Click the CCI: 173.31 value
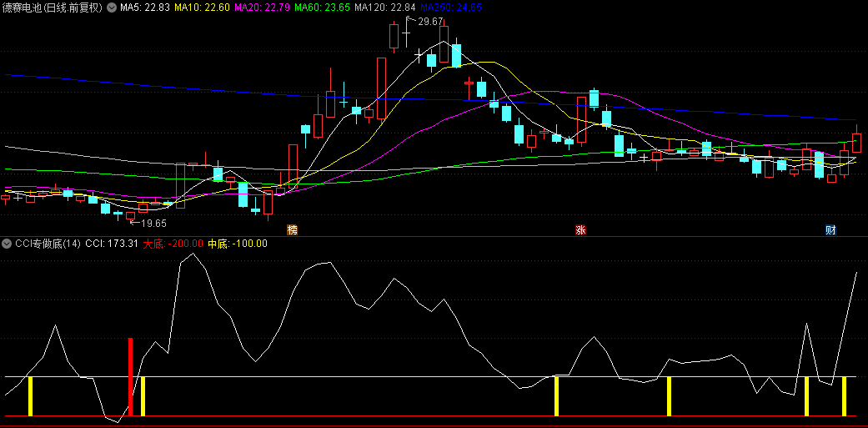Image resolution: width=868 pixels, height=428 pixels. pos(111,243)
